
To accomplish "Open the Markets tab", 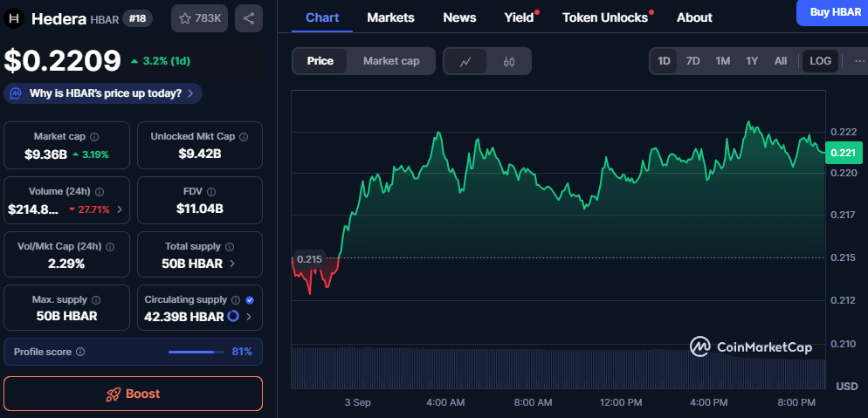I will pyautogui.click(x=390, y=17).
